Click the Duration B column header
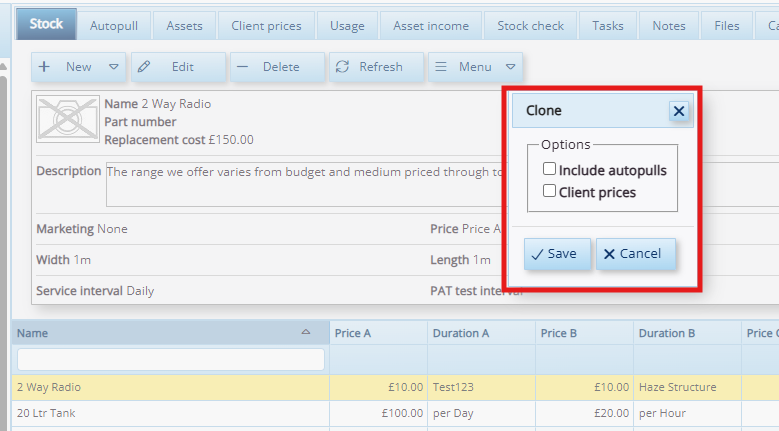 (x=687, y=333)
